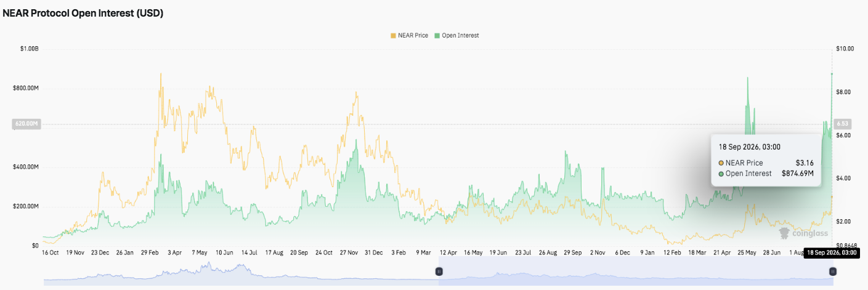The height and width of the screenshot is (290, 868).
Task: Click the 23 Jul x-axis date
Action: 523,252
